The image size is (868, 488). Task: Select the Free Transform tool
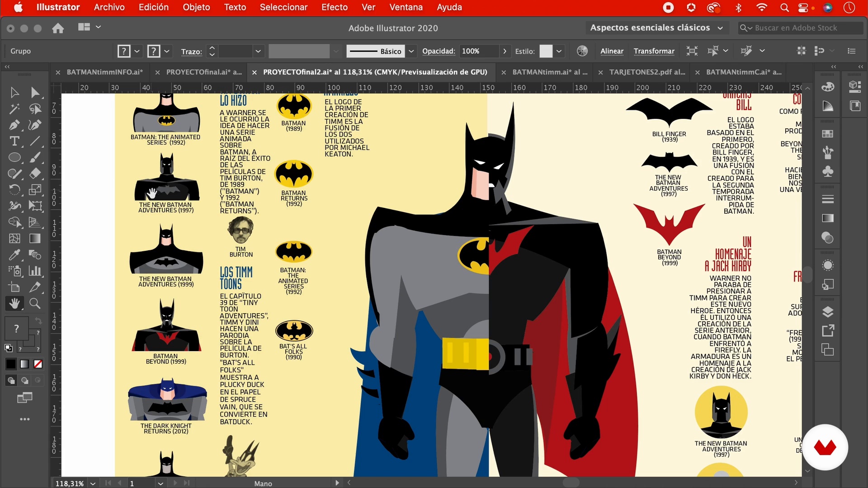click(x=35, y=206)
